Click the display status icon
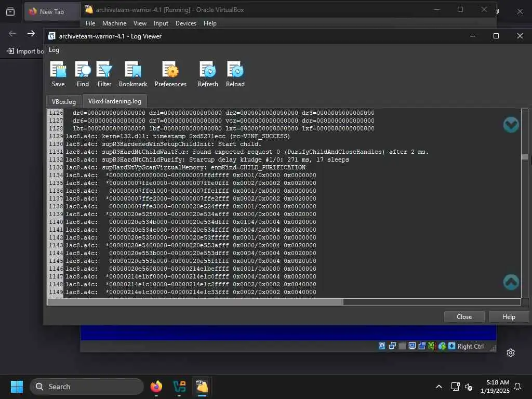 (412, 346)
